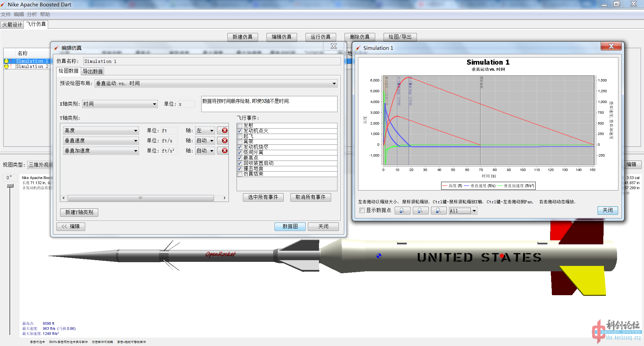Click the 运行仿真 button
The image size is (644, 346).
pyautogui.click(x=321, y=37)
